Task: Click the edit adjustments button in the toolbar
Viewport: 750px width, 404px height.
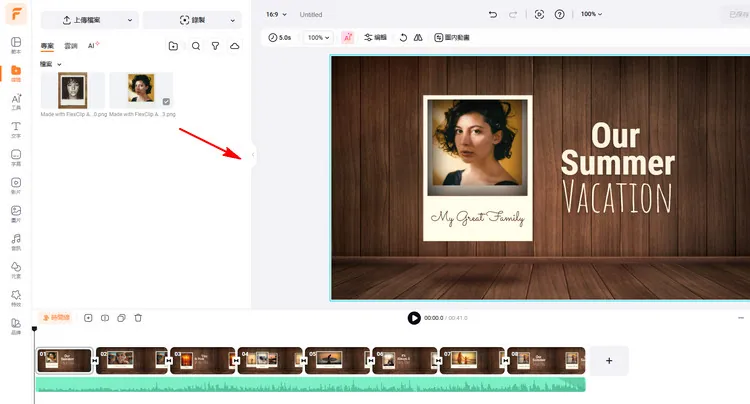Action: [375, 37]
